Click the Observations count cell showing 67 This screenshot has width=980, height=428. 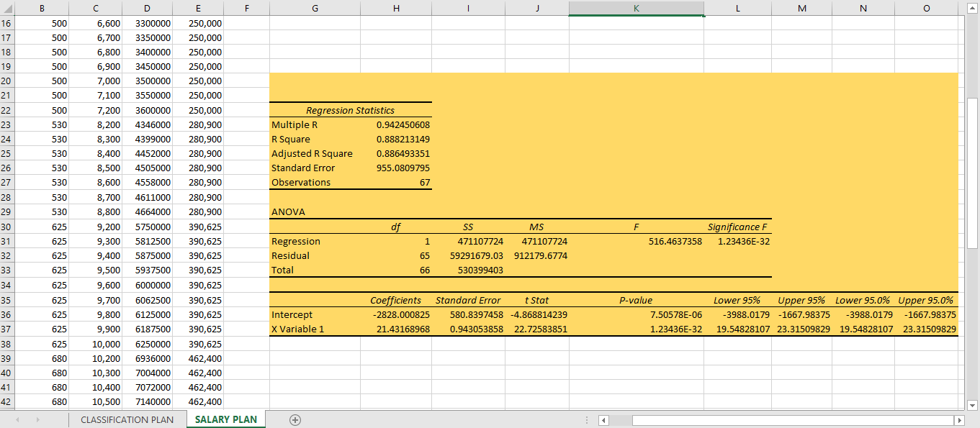point(395,182)
